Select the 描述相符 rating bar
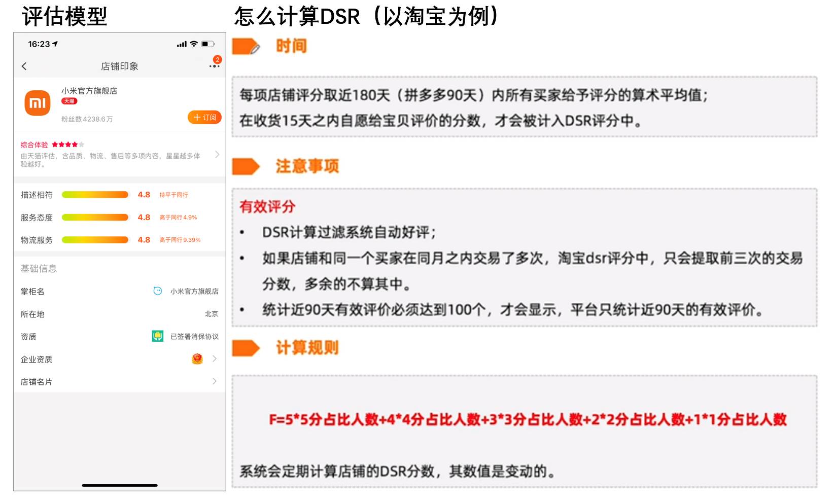 click(95, 195)
